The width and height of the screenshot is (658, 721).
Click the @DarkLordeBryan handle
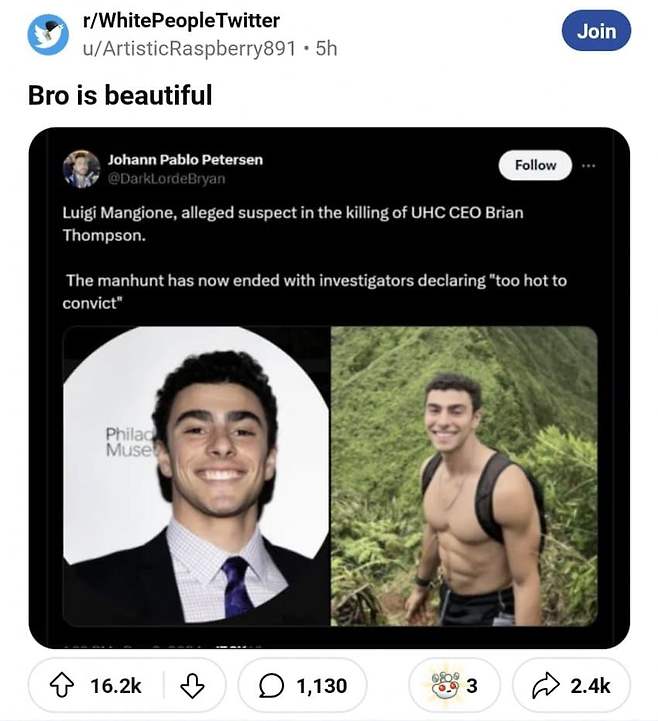[x=166, y=179]
